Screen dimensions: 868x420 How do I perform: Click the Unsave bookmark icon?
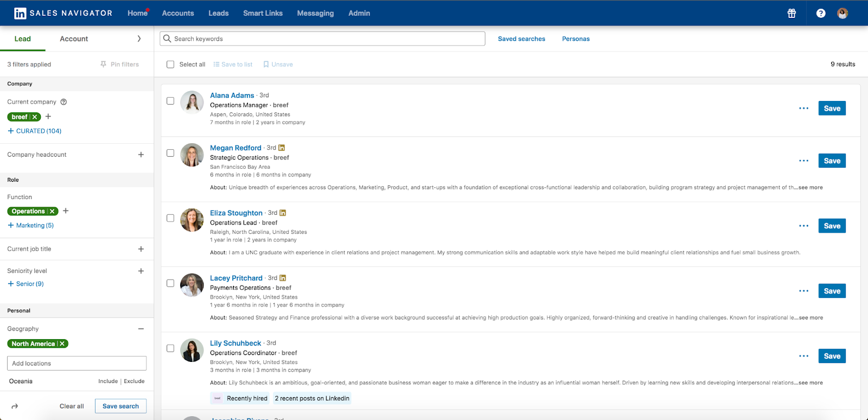pyautogui.click(x=266, y=64)
